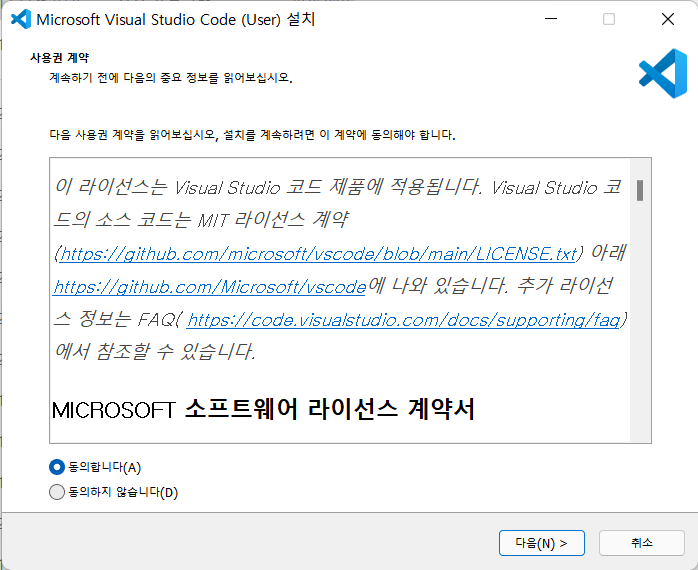
Task: Click the VS Code icon in title bar
Action: point(20,19)
